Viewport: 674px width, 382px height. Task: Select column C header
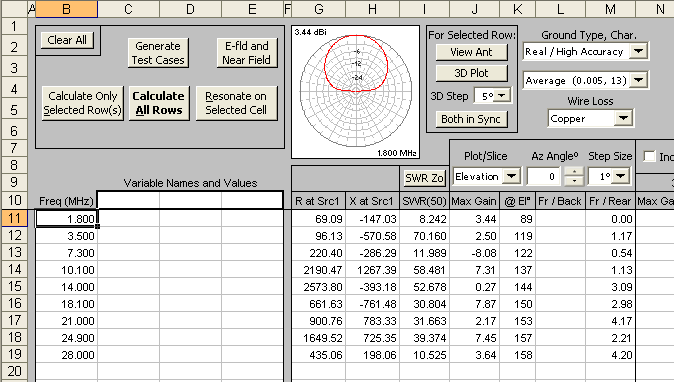tap(128, 9)
